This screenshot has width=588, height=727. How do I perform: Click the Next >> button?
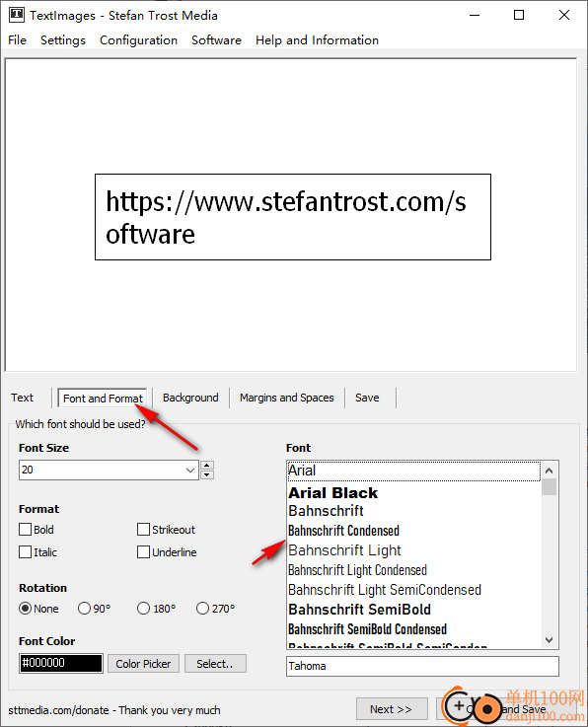point(392,709)
